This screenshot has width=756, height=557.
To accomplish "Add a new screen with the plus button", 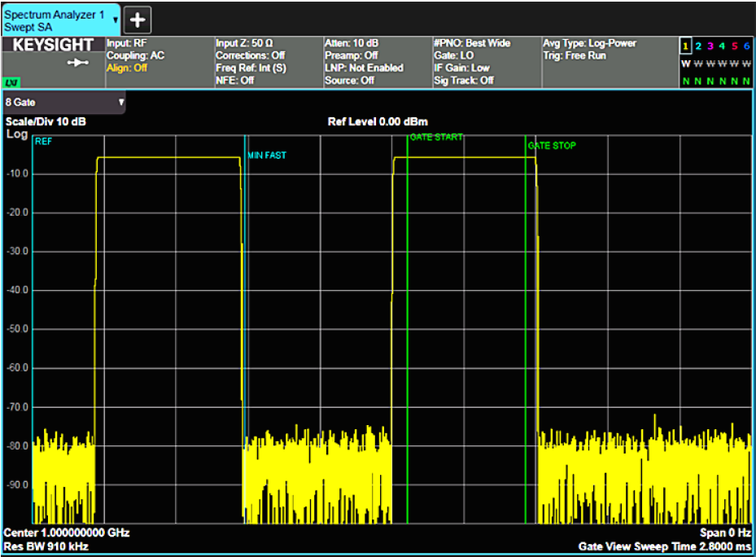I will (136, 19).
